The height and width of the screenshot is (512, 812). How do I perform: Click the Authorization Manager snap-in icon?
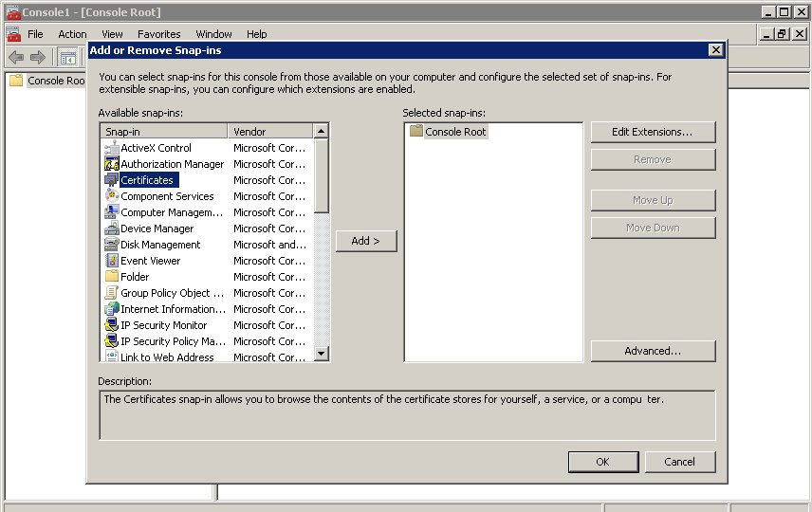point(112,164)
